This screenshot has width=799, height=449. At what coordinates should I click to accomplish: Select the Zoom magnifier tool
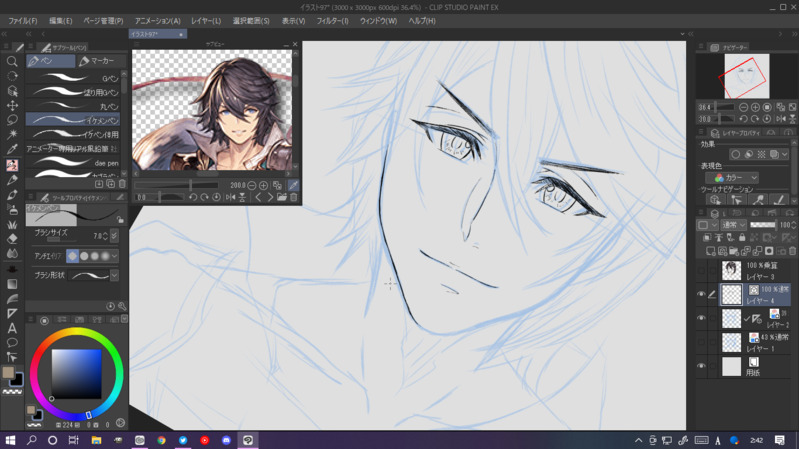click(x=12, y=62)
